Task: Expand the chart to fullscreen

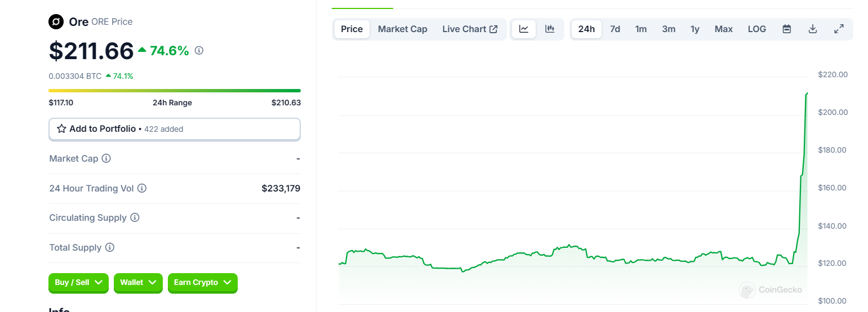Action: pos(839,29)
